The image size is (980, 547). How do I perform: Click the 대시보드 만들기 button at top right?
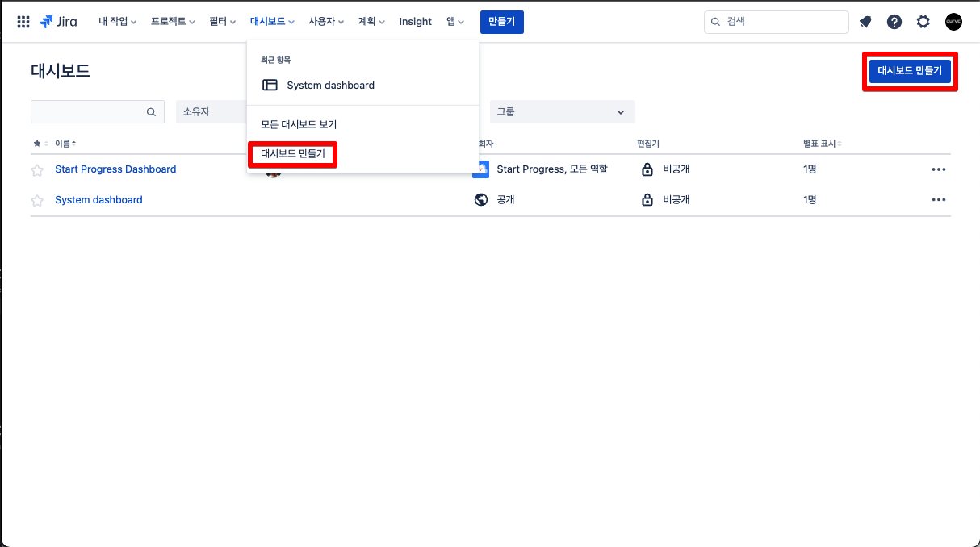pyautogui.click(x=910, y=71)
